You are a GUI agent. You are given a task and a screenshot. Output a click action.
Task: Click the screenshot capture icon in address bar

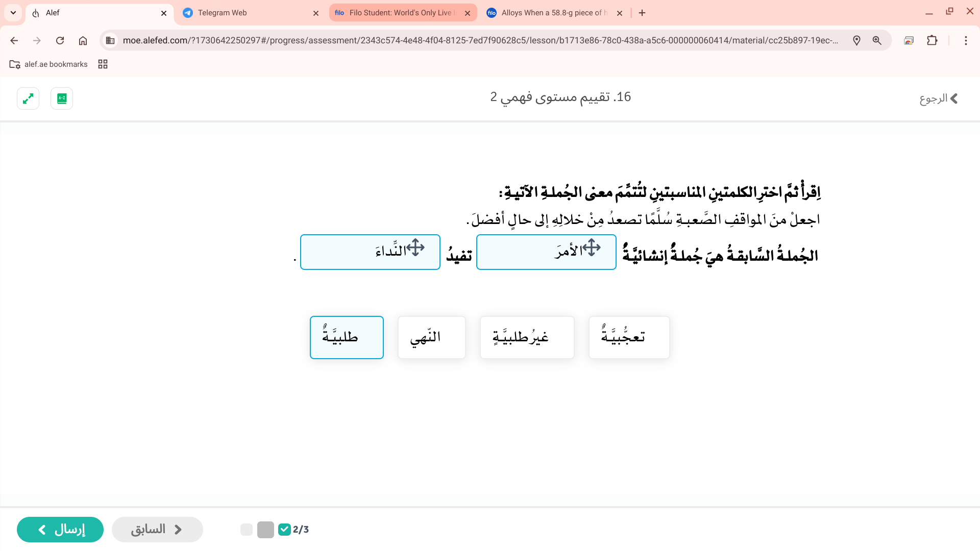click(x=909, y=40)
